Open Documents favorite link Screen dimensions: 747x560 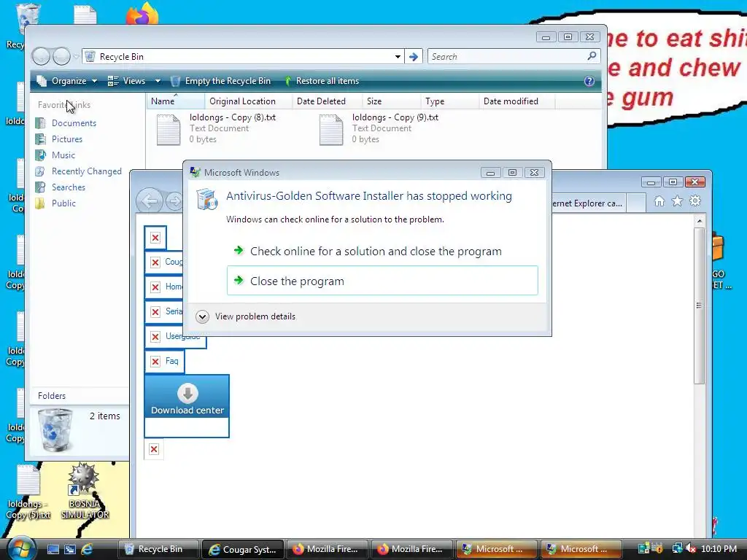[x=66, y=122]
